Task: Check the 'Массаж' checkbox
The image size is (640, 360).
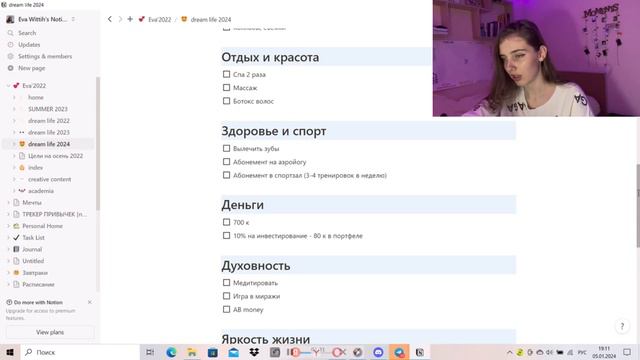Action: (227, 88)
